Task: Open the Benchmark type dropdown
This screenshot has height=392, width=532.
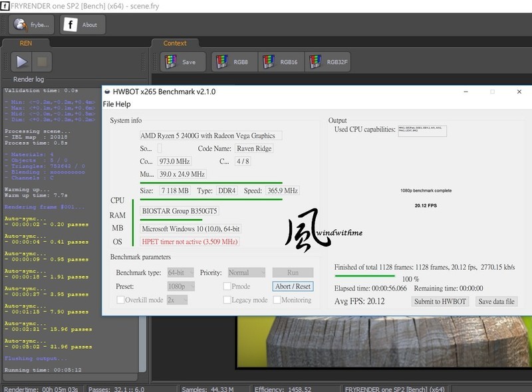Action: (x=180, y=271)
